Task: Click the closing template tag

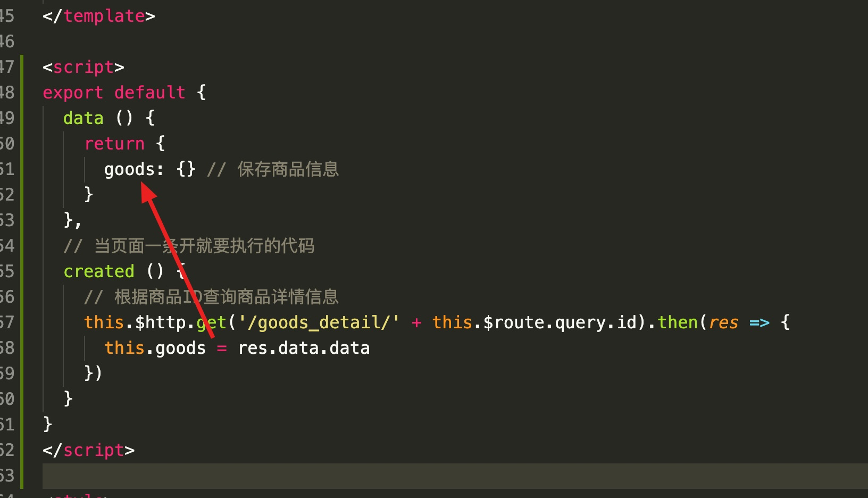Action: pyautogui.click(x=99, y=16)
